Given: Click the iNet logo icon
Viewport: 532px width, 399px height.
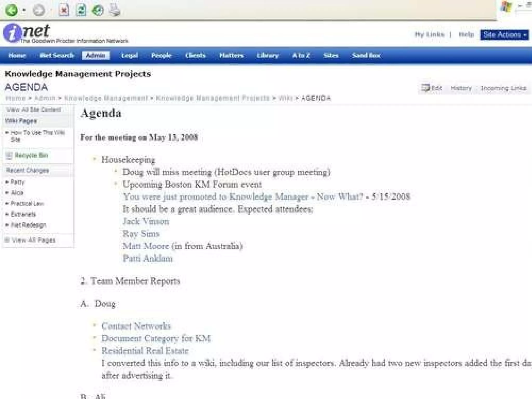Looking at the screenshot, I should pyautogui.click(x=12, y=33).
